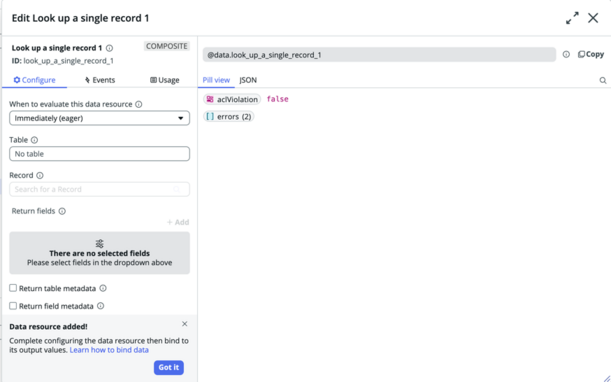Switch to the JSON tab
The width and height of the screenshot is (611, 382).
click(248, 80)
